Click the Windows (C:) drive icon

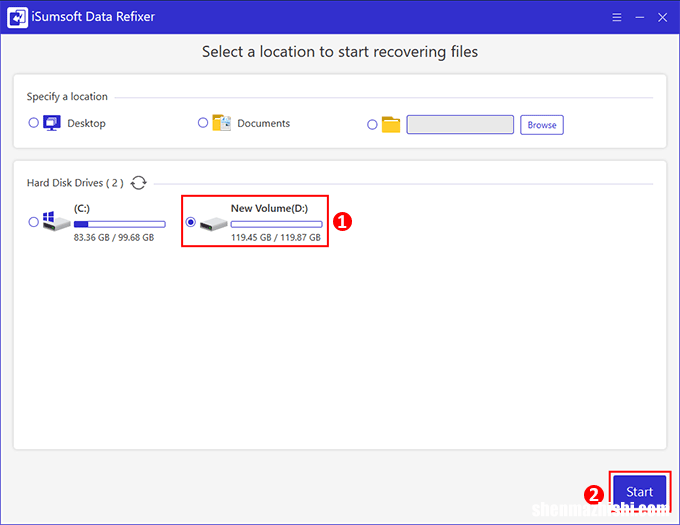(55, 222)
